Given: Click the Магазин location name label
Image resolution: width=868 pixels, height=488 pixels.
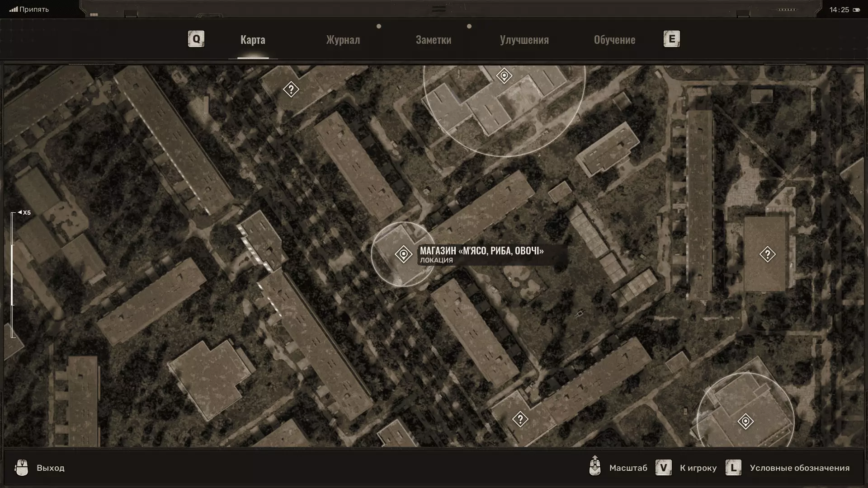Looking at the screenshot, I should (481, 251).
